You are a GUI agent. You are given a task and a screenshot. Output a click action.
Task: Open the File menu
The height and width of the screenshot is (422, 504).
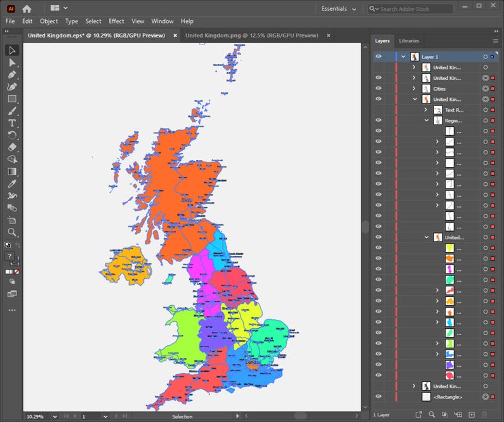tap(10, 21)
